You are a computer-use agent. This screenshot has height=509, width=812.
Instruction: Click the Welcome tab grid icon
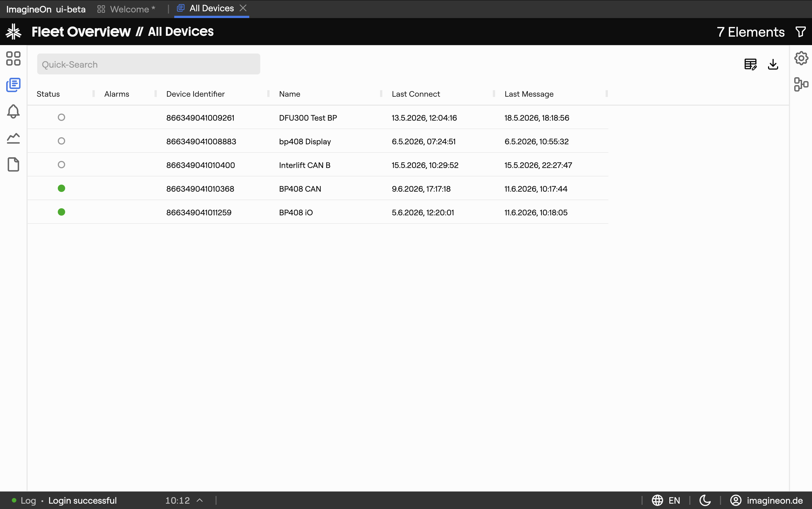(101, 9)
